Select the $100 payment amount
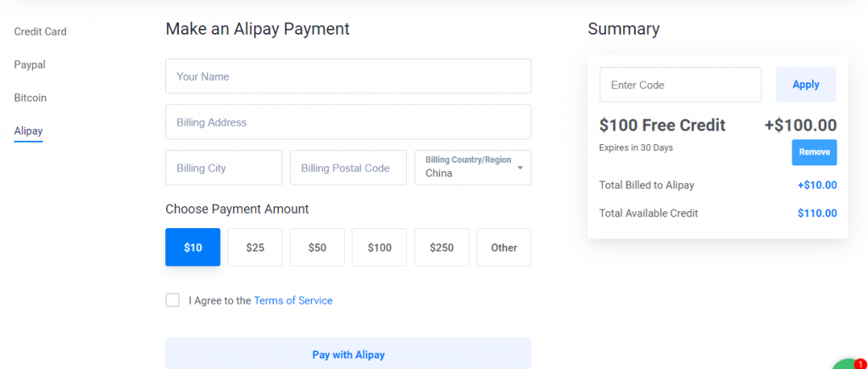 tap(380, 248)
